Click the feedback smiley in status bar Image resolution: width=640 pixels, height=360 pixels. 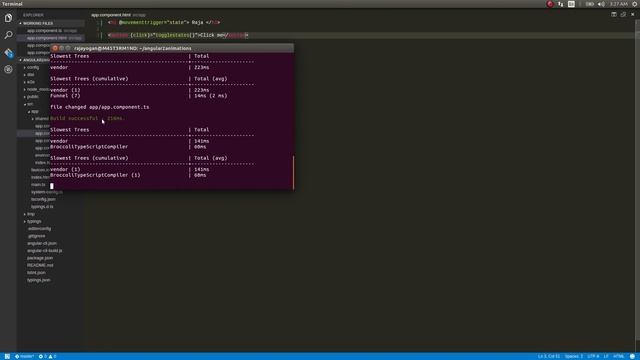pyautogui.click(x=632, y=356)
